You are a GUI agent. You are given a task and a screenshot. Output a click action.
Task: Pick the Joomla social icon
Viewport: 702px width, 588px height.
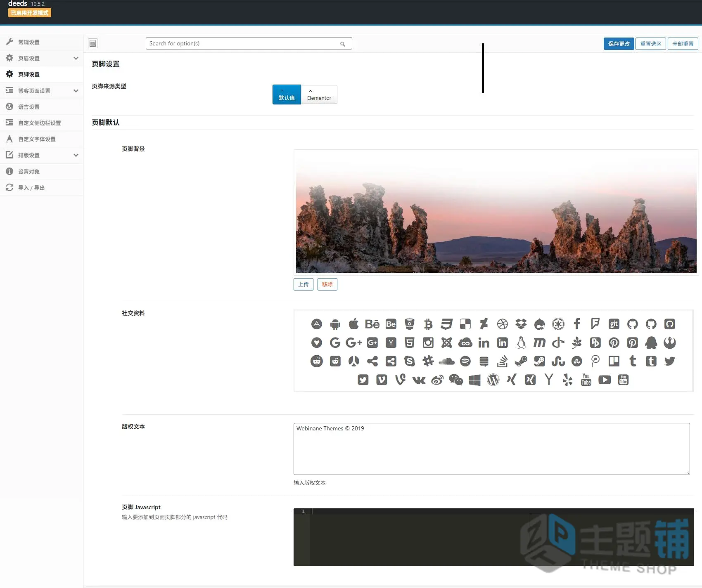(x=447, y=343)
